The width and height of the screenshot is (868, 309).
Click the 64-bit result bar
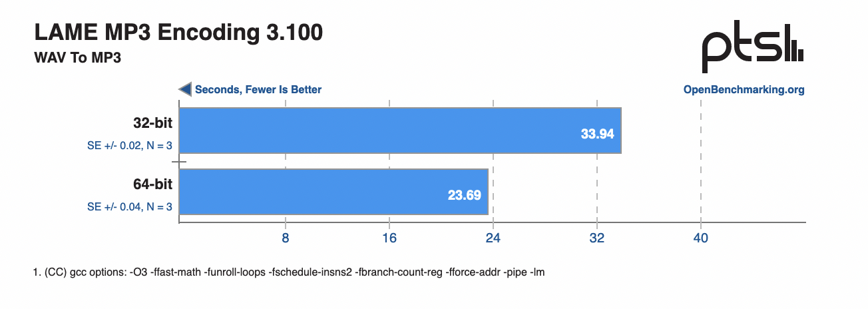[333, 192]
